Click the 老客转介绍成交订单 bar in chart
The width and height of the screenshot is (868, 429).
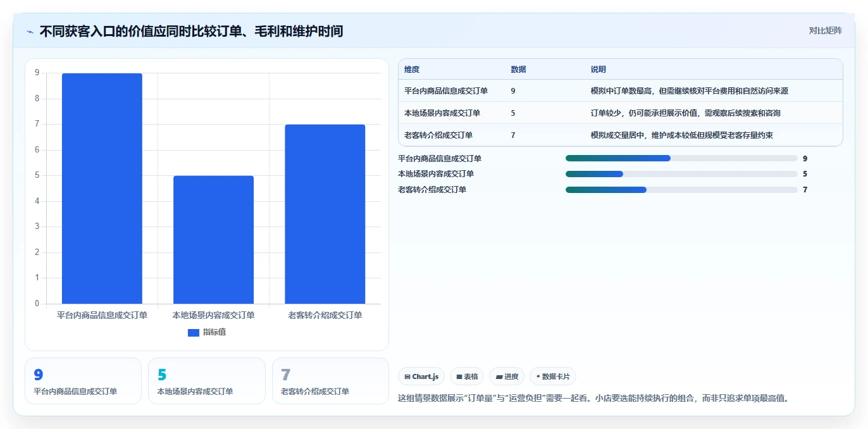(x=325, y=214)
